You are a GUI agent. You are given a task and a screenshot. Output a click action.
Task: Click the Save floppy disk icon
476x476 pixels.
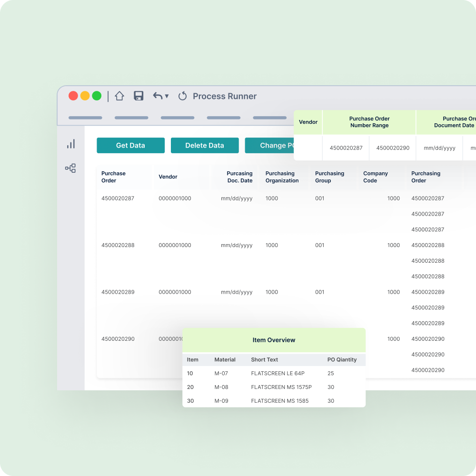139,96
